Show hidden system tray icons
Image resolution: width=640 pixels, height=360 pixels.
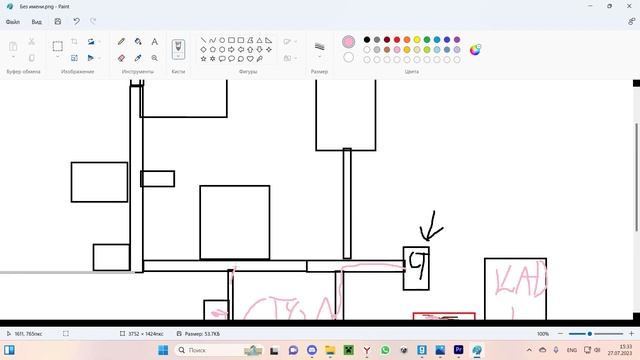[529, 350]
